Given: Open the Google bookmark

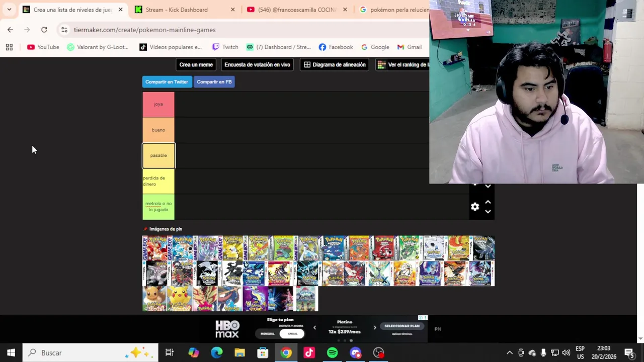Looking at the screenshot, I should 375,47.
